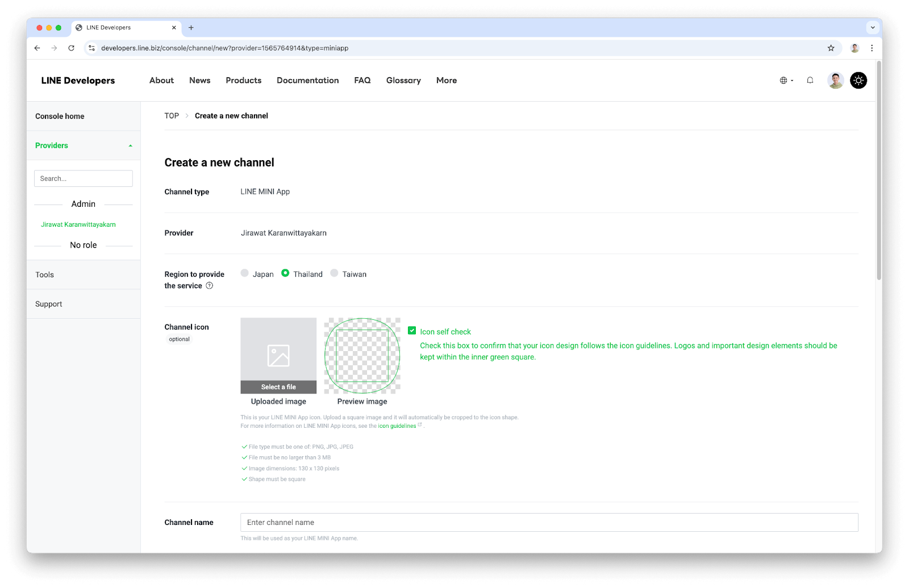This screenshot has height=588, width=909.
Task: Uncheck the Icon self check box
Action: (x=412, y=331)
